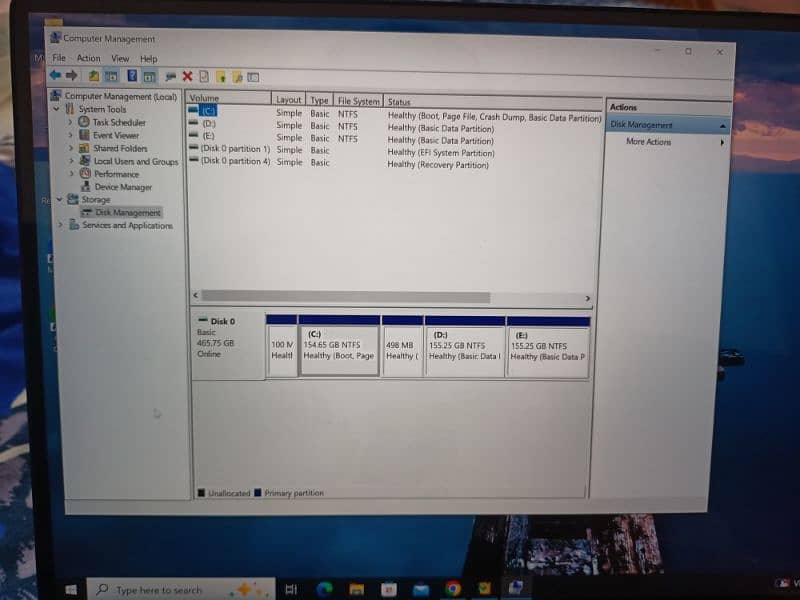Select the (D:) 155.25 GB partition block
Image resolution: width=800 pixels, height=600 pixels.
465,350
